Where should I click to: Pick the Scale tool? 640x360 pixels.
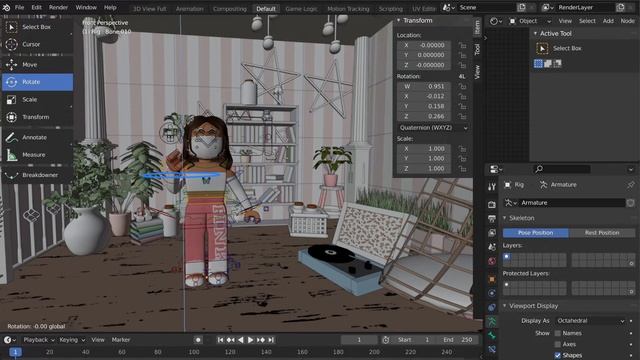pos(38,100)
